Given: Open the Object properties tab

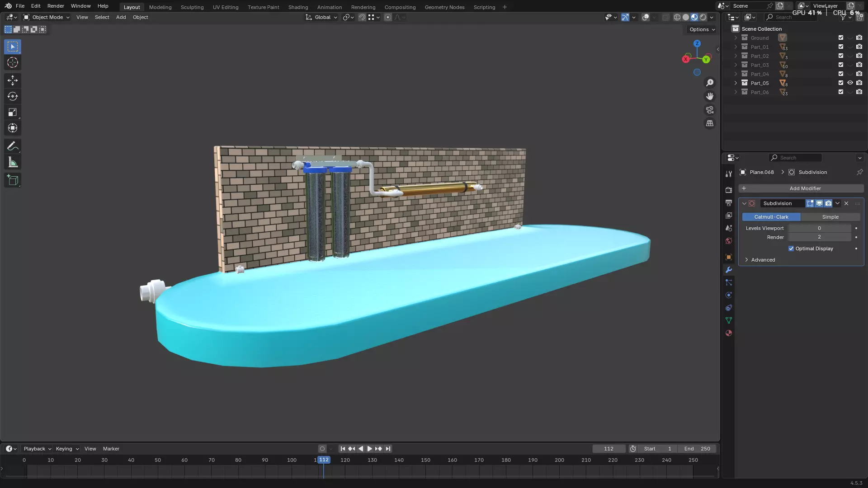Looking at the screenshot, I should point(728,257).
